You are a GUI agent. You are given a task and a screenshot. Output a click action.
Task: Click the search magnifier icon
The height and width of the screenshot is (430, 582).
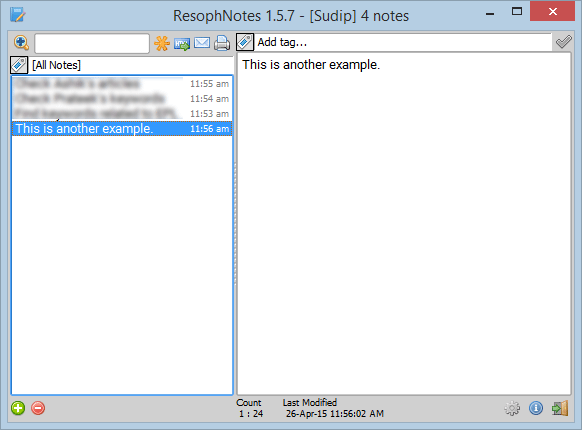[x=21, y=43]
